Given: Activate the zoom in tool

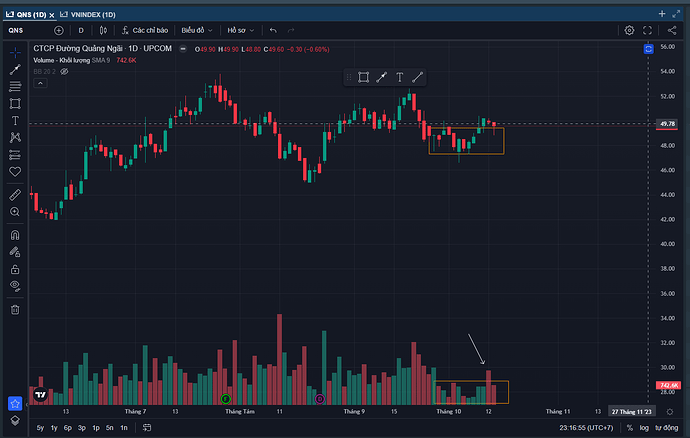Looking at the screenshot, I should [x=15, y=212].
